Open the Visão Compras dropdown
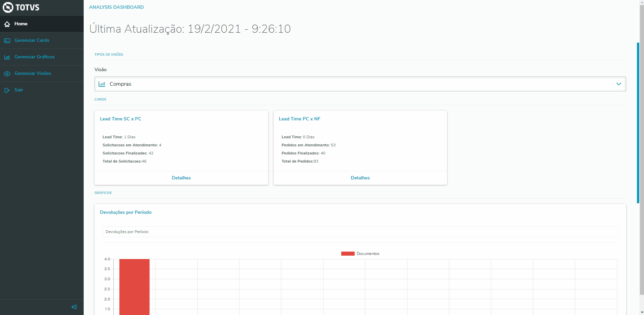The height and width of the screenshot is (315, 644). click(x=360, y=84)
